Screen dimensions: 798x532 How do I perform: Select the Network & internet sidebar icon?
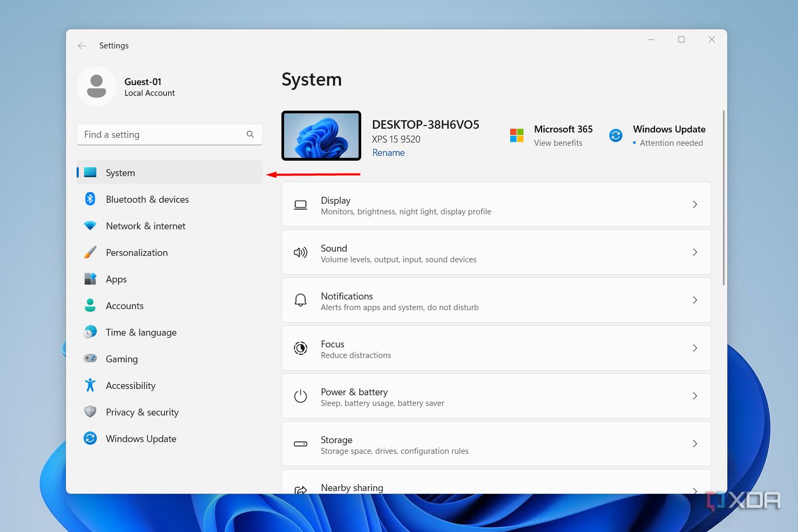click(x=90, y=226)
